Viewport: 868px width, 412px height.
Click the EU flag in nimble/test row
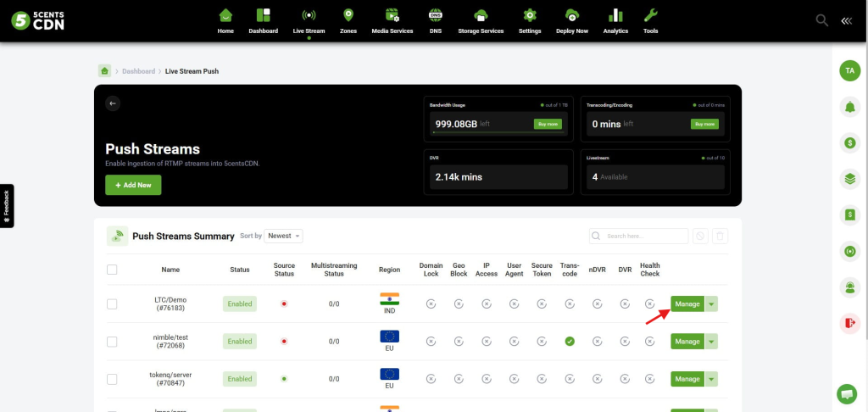click(x=390, y=337)
